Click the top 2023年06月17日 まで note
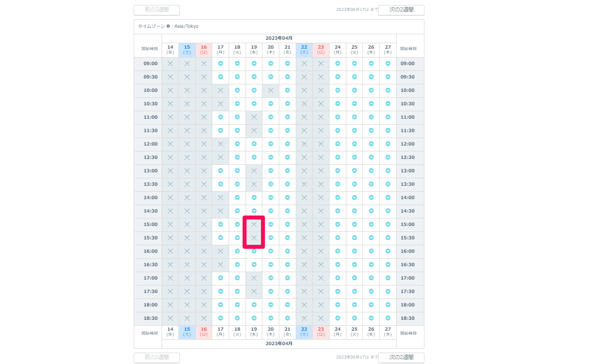The height and width of the screenshot is (364, 590). pyautogui.click(x=357, y=10)
